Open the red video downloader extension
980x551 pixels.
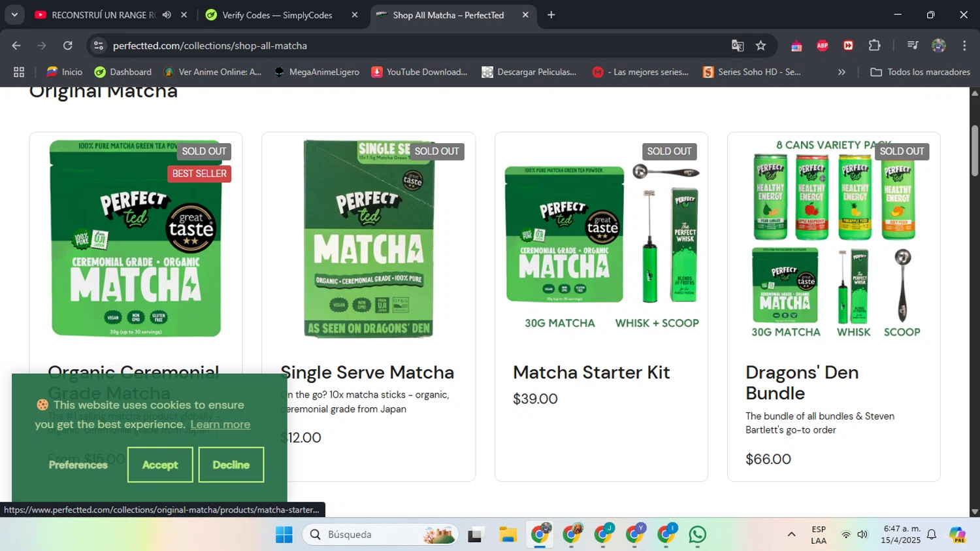[x=848, y=46]
